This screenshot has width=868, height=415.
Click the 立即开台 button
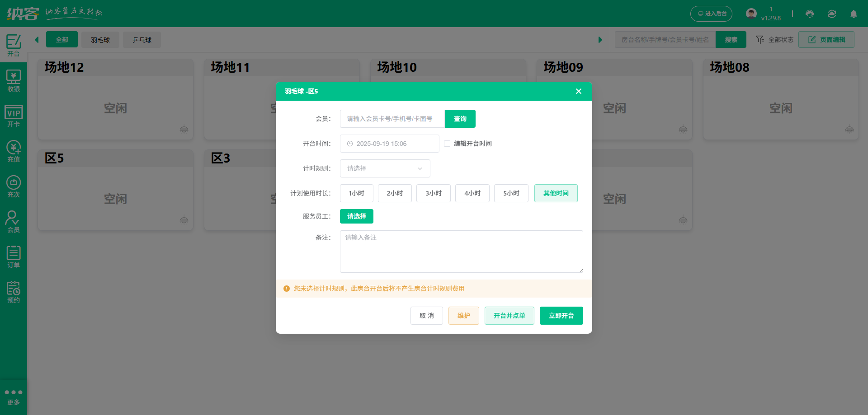[x=561, y=315]
